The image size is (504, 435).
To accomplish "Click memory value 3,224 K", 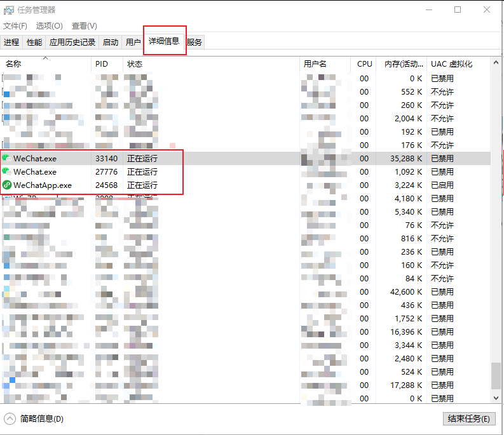I will click(x=408, y=185).
